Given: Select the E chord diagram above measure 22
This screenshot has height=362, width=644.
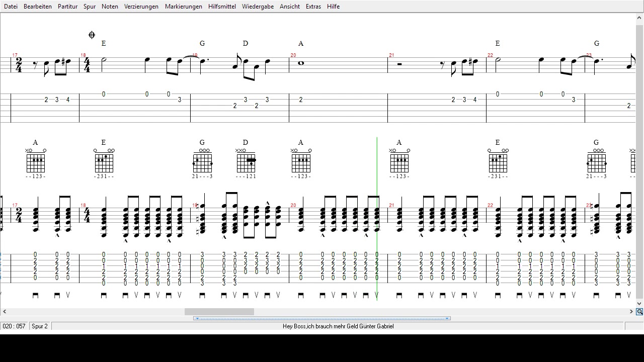Looking at the screenshot, I should [x=498, y=162].
